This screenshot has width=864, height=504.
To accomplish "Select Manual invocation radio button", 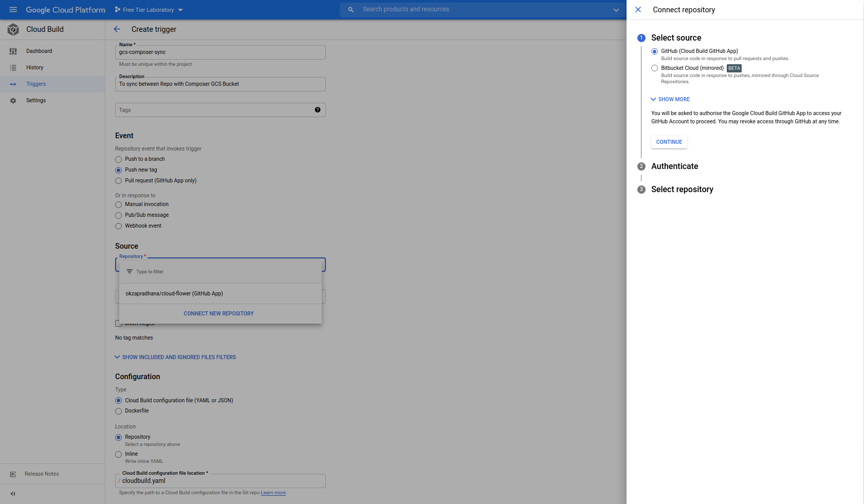I will [x=119, y=205].
